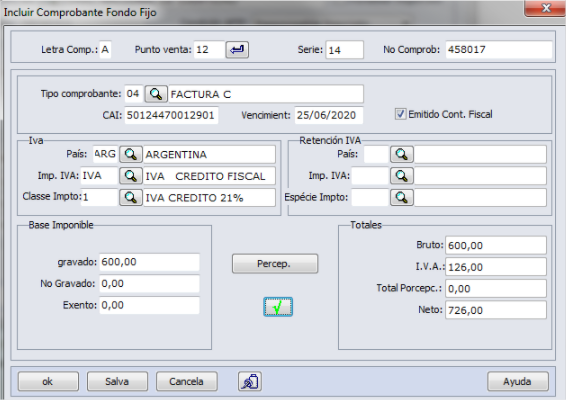The image size is (566, 400).
Task: Click the No Comprob field 458017
Action: click(x=499, y=49)
